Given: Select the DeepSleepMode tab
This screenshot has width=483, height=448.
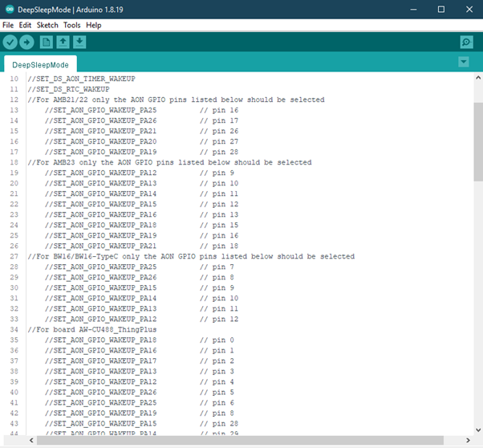Looking at the screenshot, I should coord(40,64).
